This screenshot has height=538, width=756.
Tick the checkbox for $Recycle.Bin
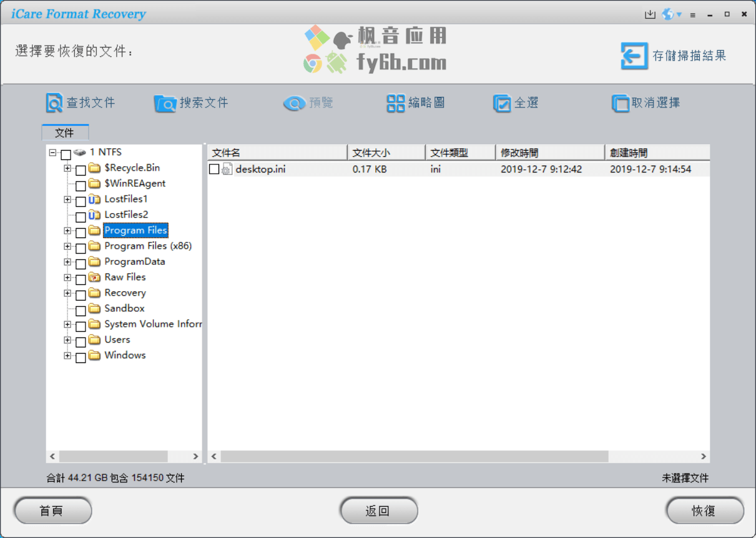click(x=81, y=170)
